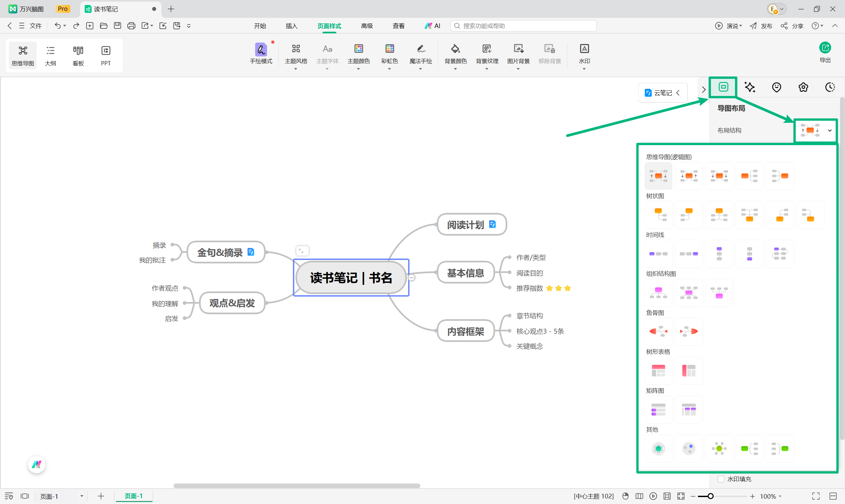This screenshot has width=845, height=504.
Task: Switch to Mind Map view (思维导图)
Action: [23, 55]
